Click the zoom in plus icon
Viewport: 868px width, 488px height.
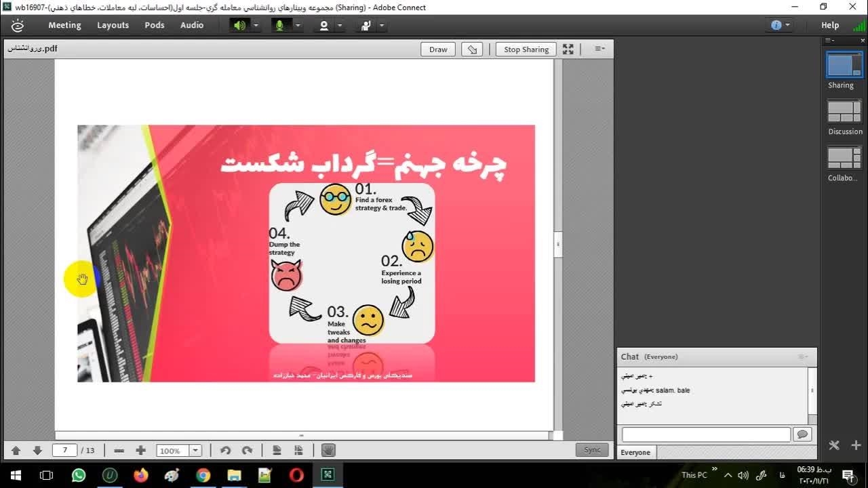[140, 451]
